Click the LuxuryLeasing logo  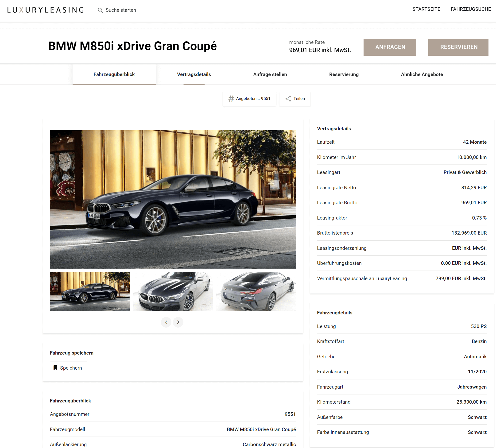(x=46, y=10)
